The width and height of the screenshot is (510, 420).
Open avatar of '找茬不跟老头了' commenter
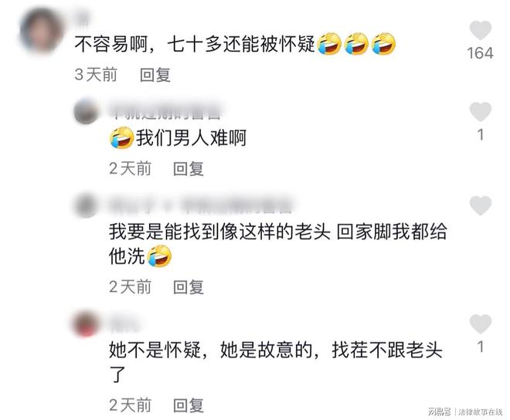pos(86,323)
